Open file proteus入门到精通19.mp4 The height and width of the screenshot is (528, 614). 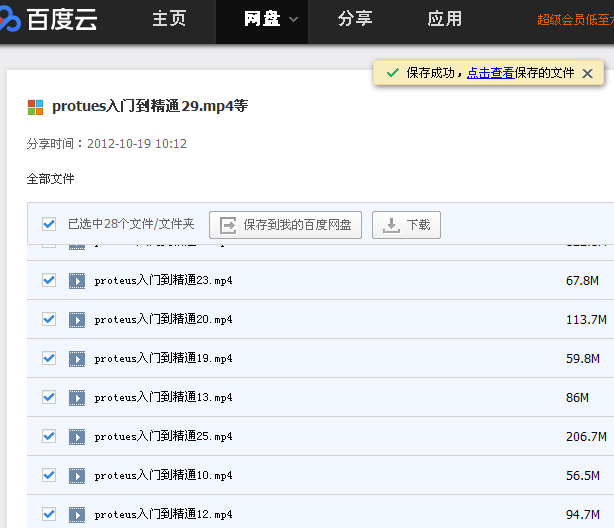pyautogui.click(x=163, y=358)
